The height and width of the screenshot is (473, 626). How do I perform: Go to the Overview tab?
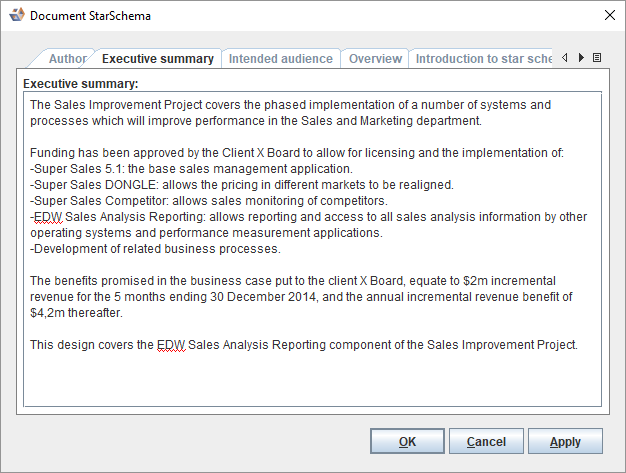[x=375, y=59]
